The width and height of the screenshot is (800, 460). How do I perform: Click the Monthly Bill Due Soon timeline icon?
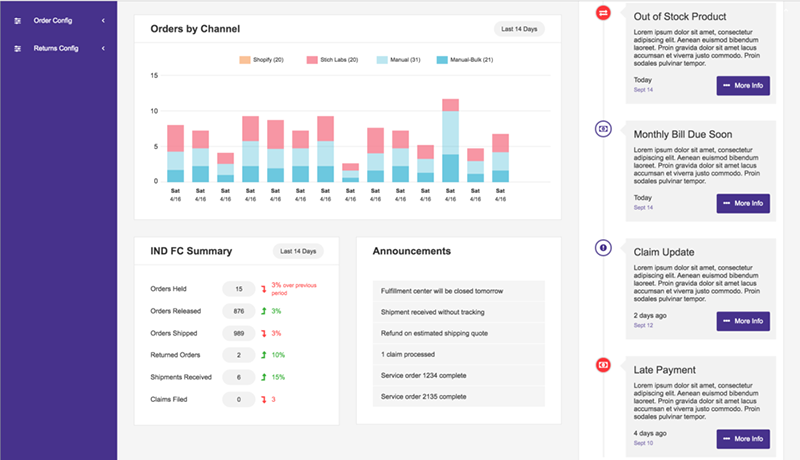pyautogui.click(x=603, y=129)
